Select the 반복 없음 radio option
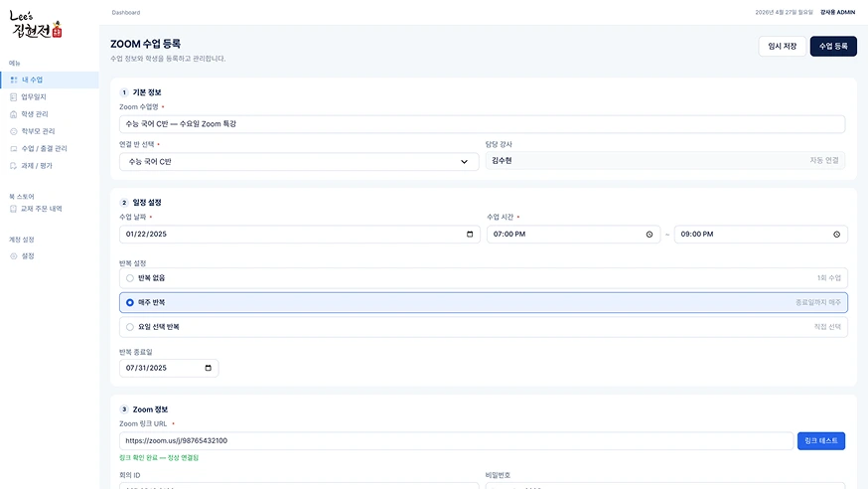 [129, 278]
